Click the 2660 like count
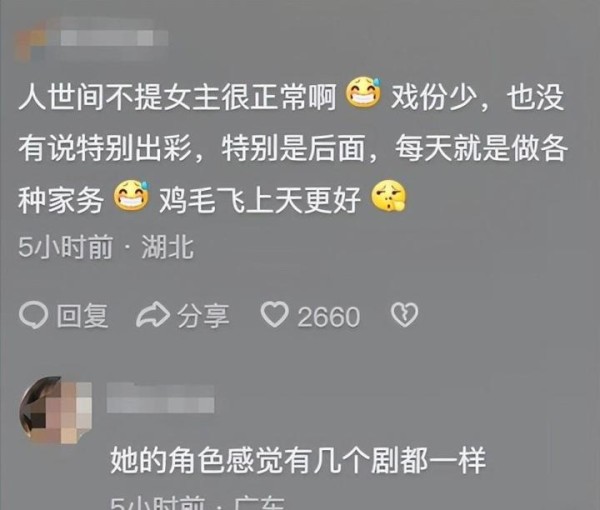 coord(329,317)
